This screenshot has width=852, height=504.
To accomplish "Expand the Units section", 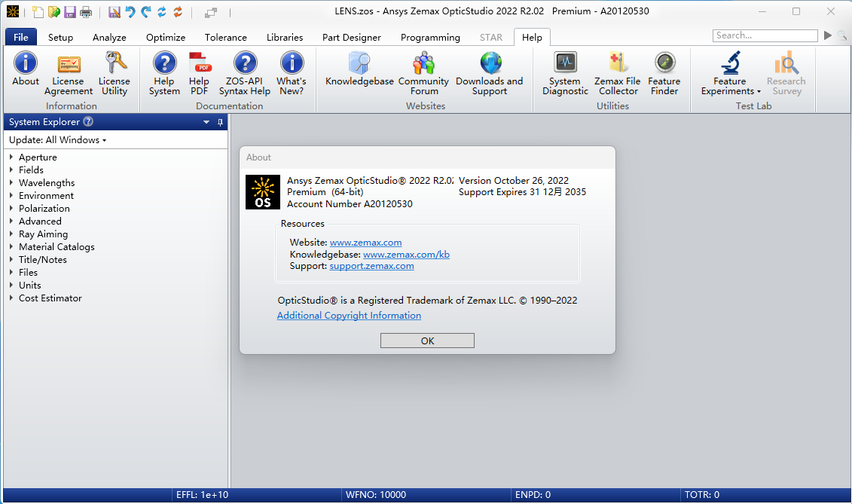I will pyautogui.click(x=11, y=285).
